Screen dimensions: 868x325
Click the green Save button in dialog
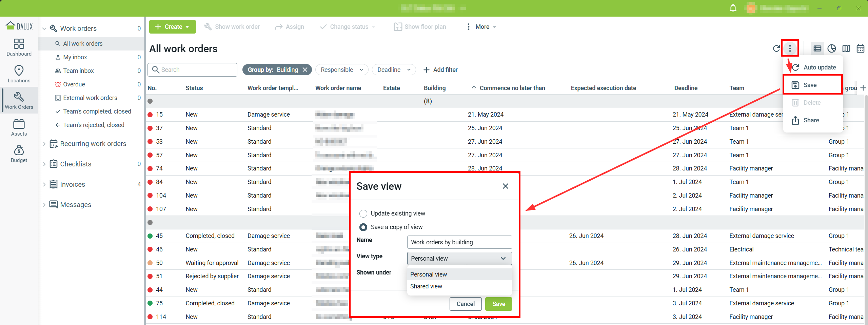[x=498, y=304]
